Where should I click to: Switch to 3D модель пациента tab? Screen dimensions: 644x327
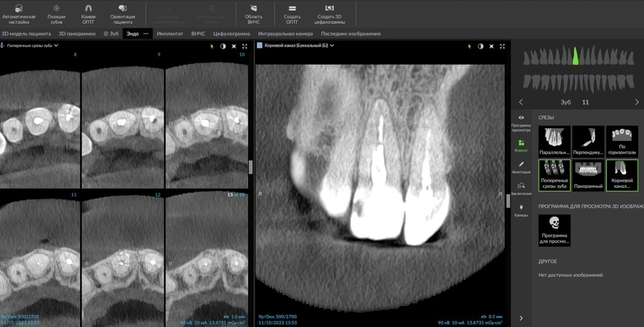(26, 33)
